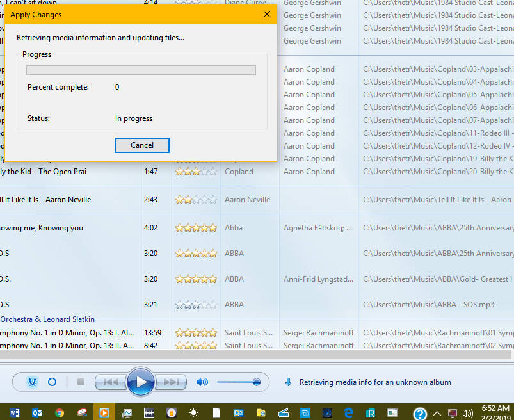Open the contact card app in taskbar

coord(238,412)
